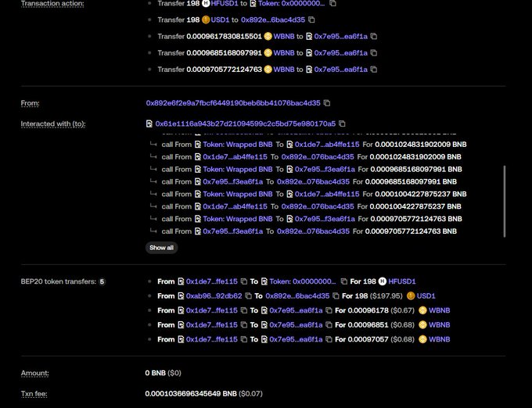Click the Txn fee label
Screen dimensions: 532x408
pos(34,394)
